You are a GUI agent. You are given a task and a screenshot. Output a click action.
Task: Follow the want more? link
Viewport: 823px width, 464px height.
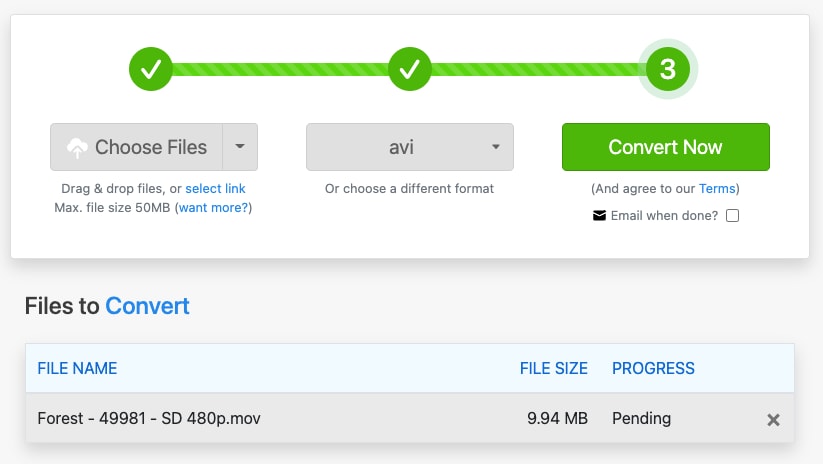[214, 207]
